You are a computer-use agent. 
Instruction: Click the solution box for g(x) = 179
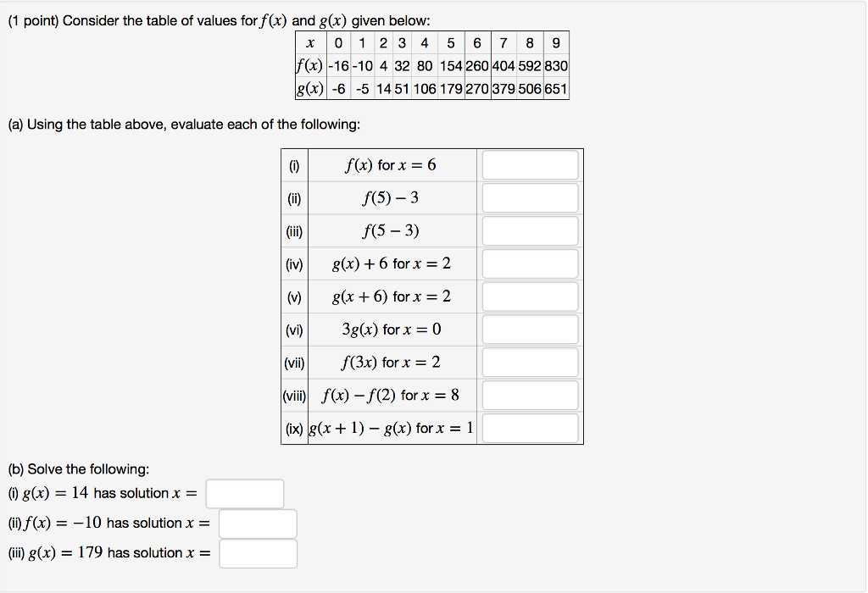(x=259, y=553)
